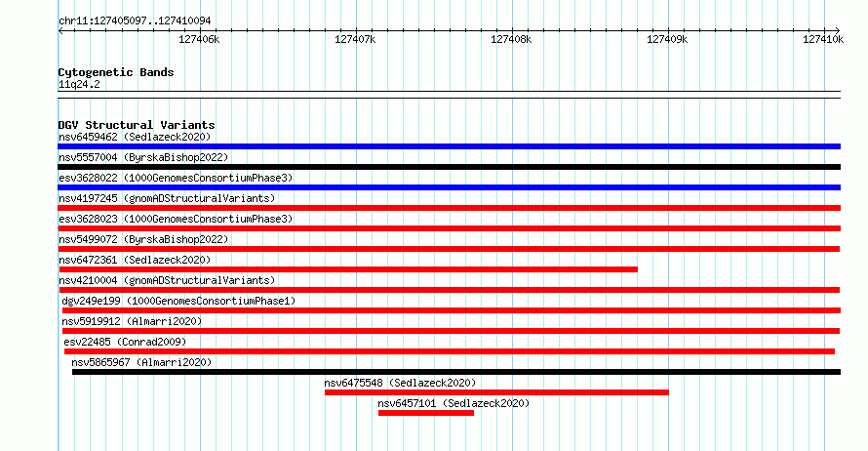Viewport: 868px width, 451px height.
Task: Click ruler label 127408k
Action: pyautogui.click(x=511, y=39)
